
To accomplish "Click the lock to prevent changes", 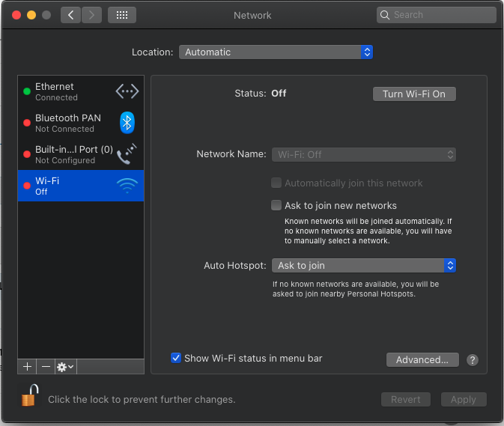I will click(29, 395).
